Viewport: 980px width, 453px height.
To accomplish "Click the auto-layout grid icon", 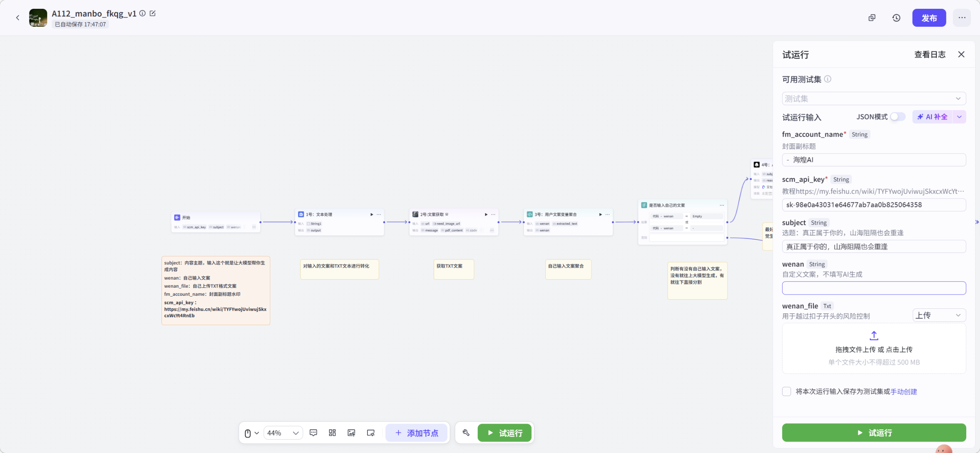I will click(332, 433).
